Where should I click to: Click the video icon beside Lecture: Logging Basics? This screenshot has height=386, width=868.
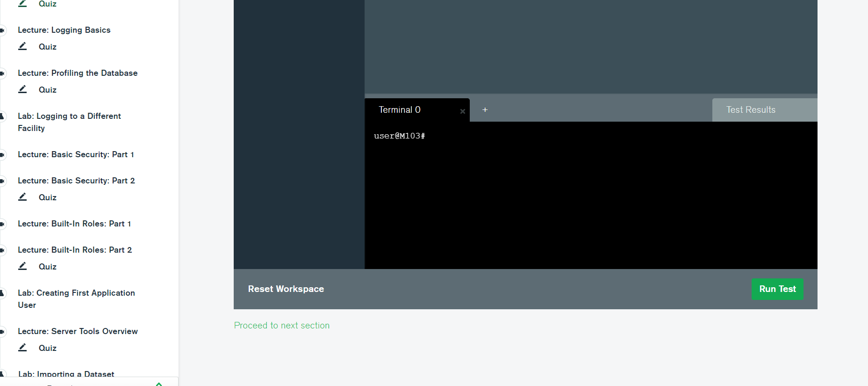(2, 30)
